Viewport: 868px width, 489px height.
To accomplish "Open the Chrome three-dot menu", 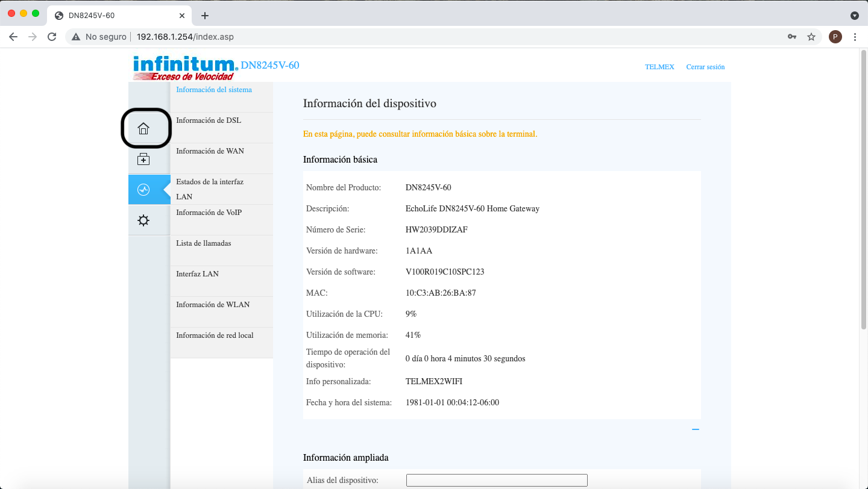I will click(855, 36).
